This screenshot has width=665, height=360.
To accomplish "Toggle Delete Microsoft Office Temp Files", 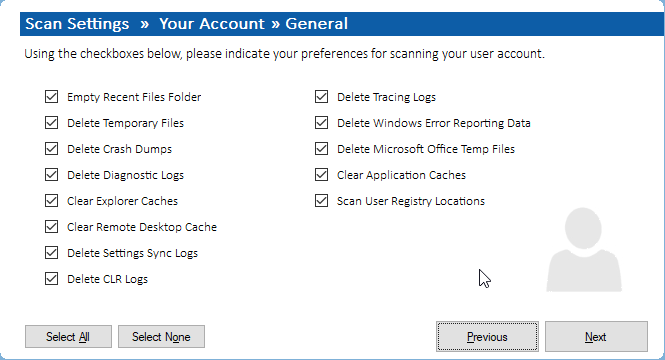I will click(x=321, y=149).
